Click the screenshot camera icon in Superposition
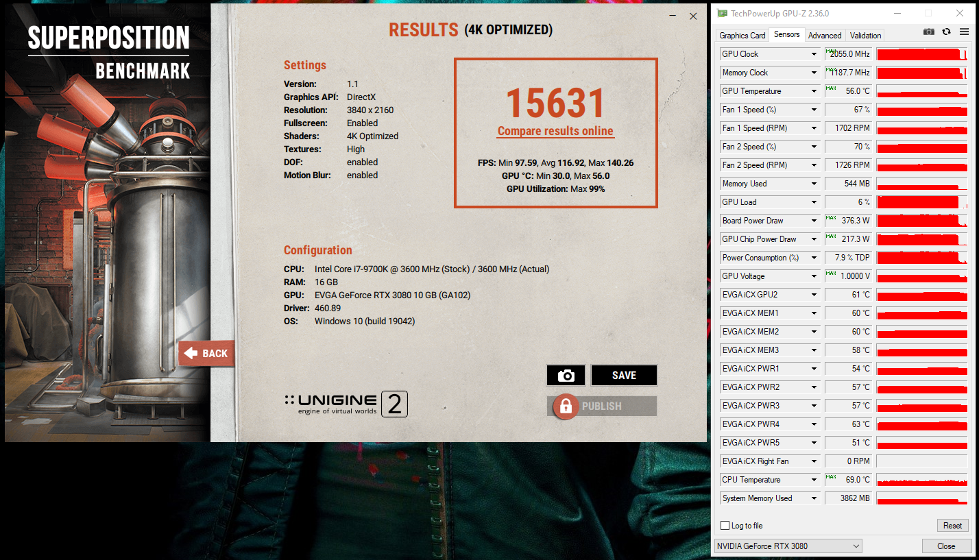Screen dimensions: 979x560 point(566,375)
